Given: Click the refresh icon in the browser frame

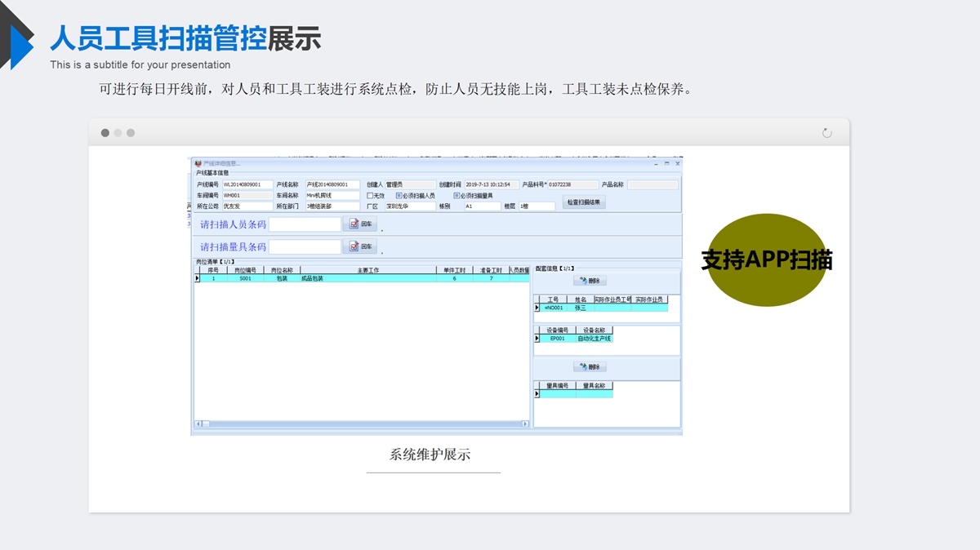Looking at the screenshot, I should click(x=826, y=133).
